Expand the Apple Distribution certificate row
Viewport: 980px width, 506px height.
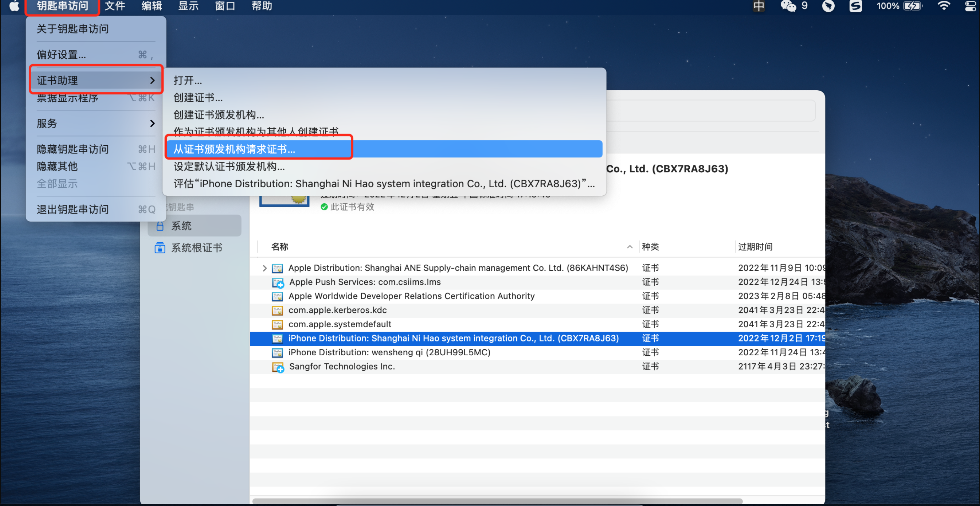264,268
